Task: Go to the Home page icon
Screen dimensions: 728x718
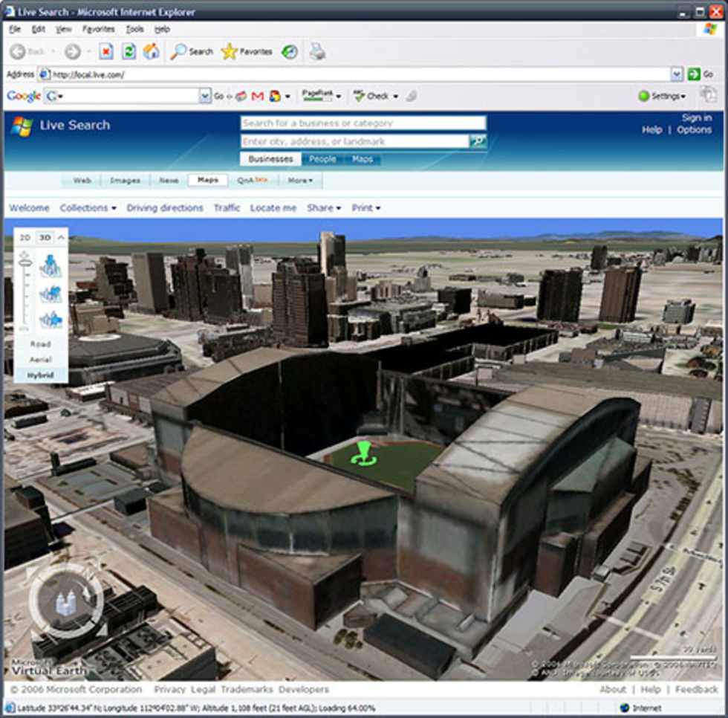Action: (x=151, y=51)
